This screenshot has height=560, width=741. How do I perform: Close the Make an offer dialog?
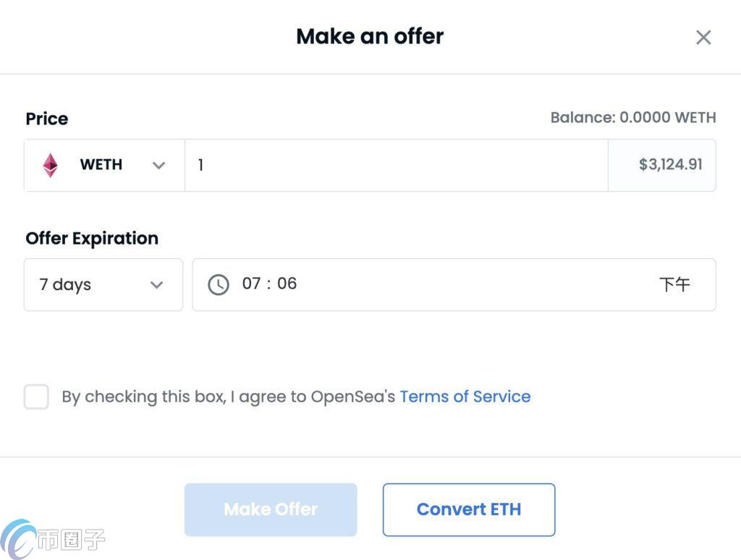click(703, 38)
